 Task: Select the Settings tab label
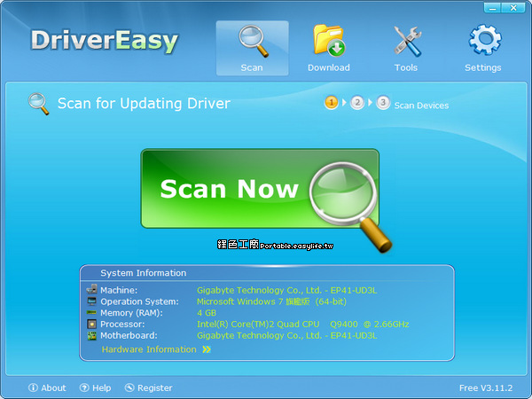tap(483, 68)
